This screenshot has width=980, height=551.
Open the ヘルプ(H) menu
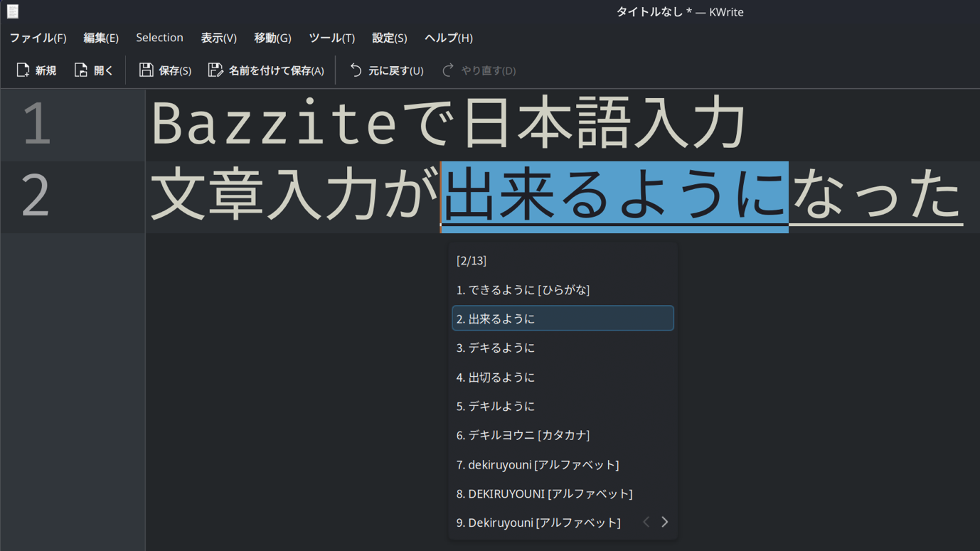coord(449,38)
